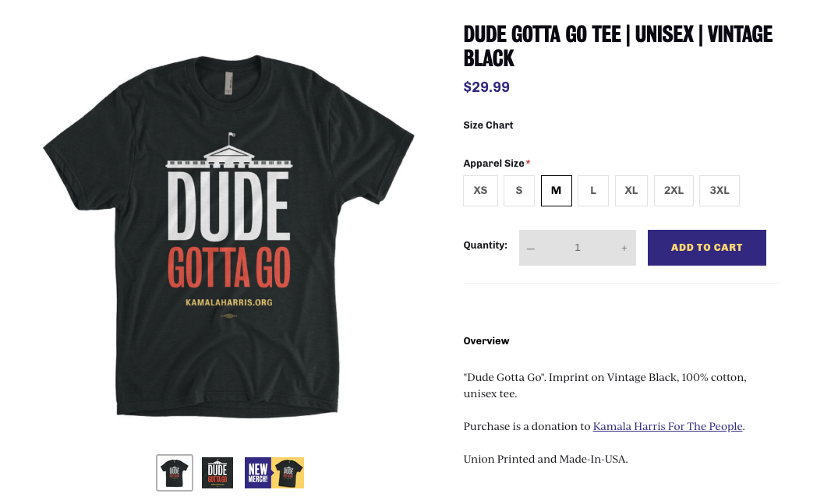Select the M apparel size
The image size is (838, 504).
click(x=557, y=190)
